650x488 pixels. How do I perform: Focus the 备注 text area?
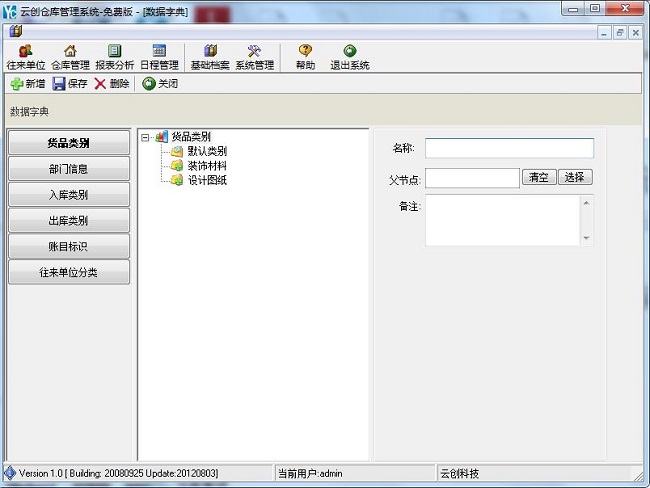502,220
